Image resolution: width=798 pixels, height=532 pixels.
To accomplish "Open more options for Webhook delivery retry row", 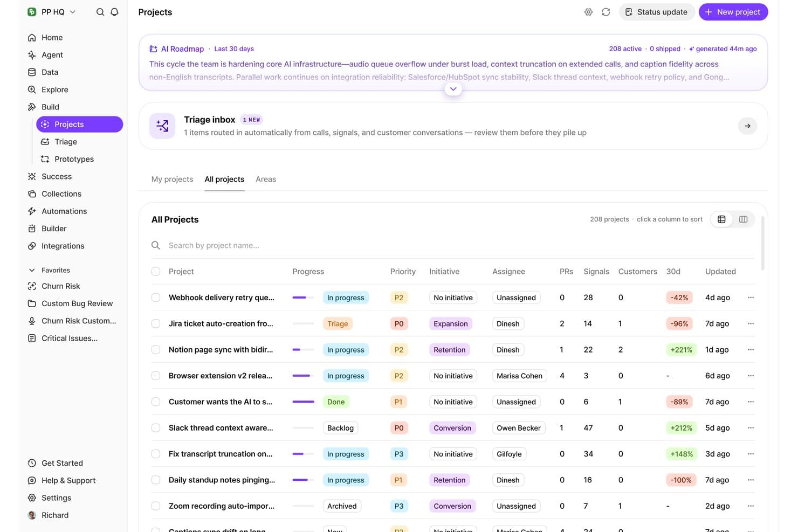I will tap(751, 298).
